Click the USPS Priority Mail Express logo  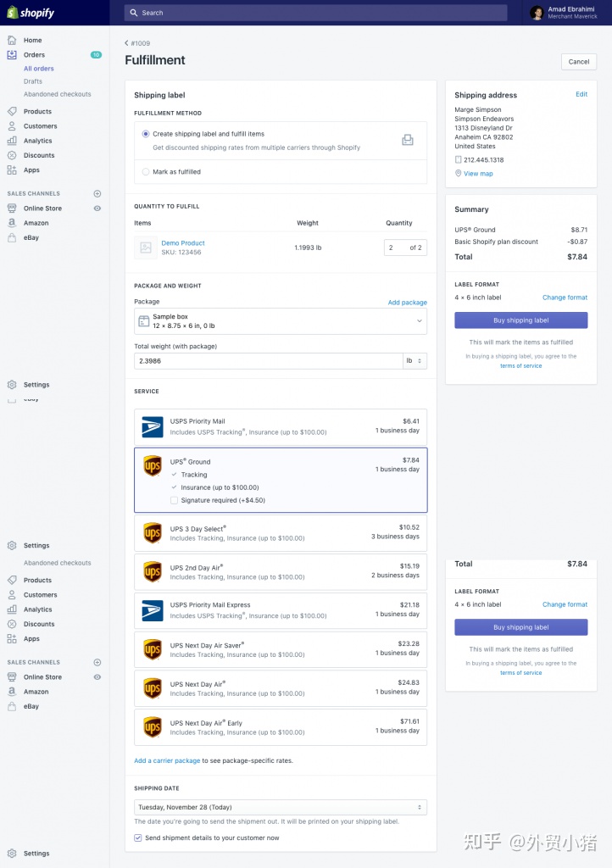pos(153,610)
